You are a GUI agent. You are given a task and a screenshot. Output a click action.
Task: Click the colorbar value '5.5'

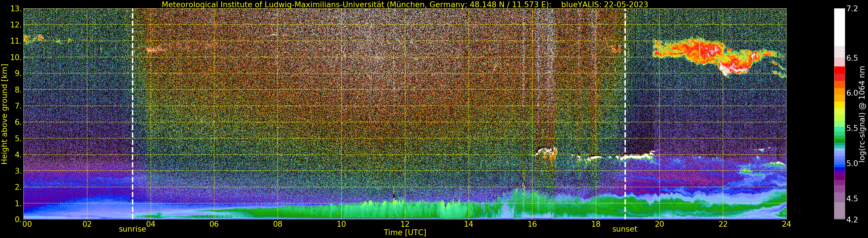[x=852, y=128]
